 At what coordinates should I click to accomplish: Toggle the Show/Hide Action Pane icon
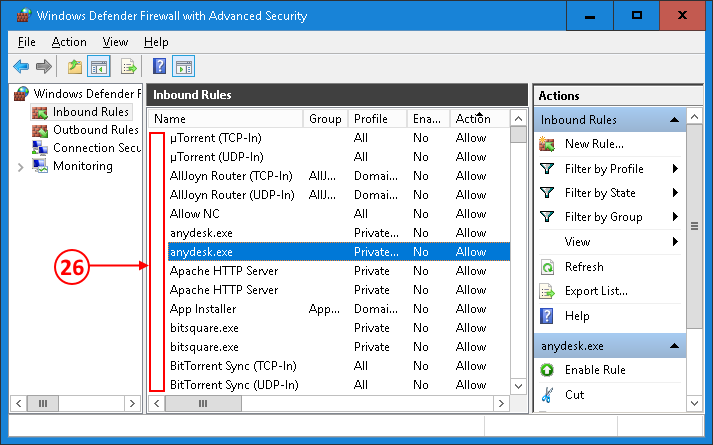pyautogui.click(x=184, y=67)
